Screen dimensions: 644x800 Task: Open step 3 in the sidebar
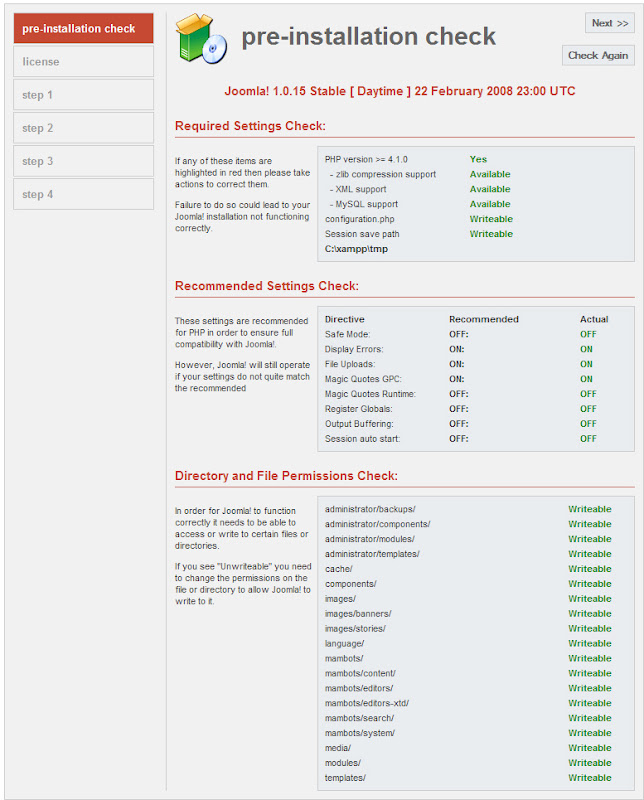(83, 161)
